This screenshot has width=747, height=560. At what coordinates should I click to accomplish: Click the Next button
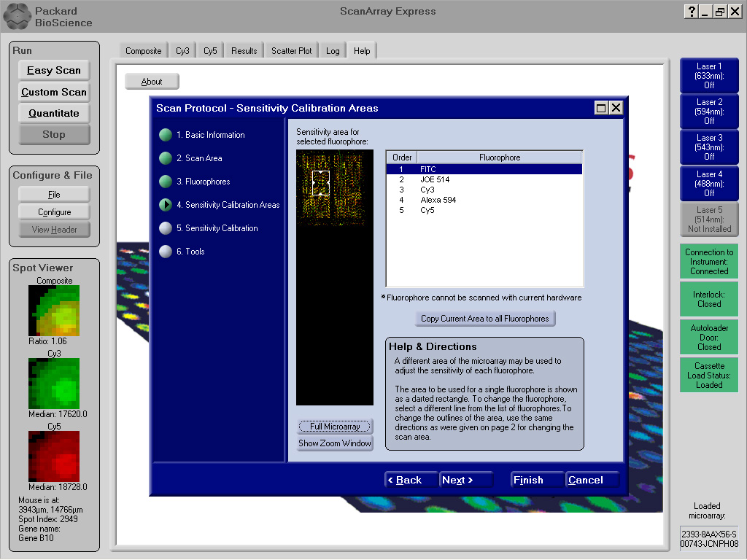(x=466, y=480)
